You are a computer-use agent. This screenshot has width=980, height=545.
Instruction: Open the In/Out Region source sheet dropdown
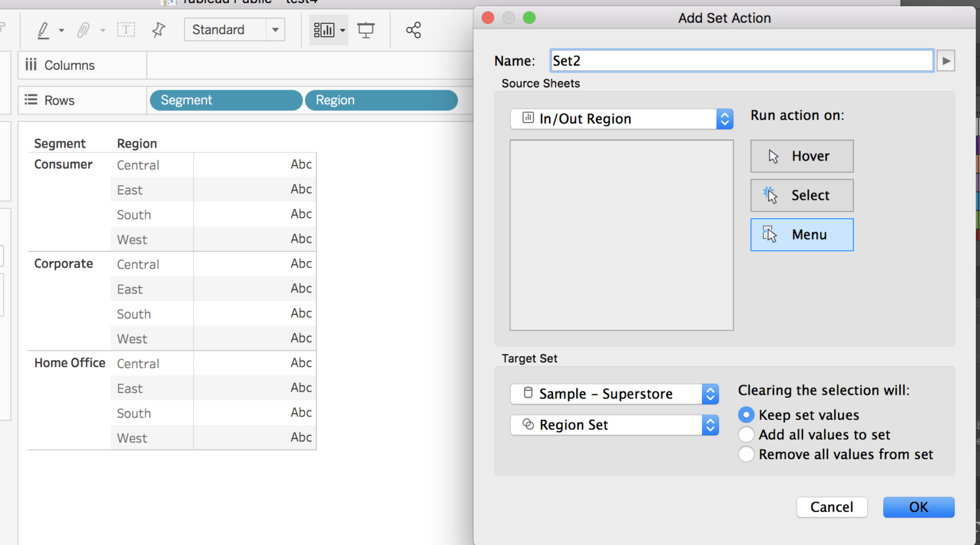pyautogui.click(x=621, y=119)
